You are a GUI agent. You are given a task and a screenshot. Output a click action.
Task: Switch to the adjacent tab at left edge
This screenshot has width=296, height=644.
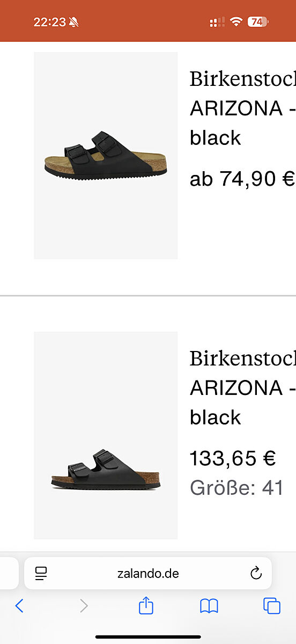pyautogui.click(x=9, y=573)
